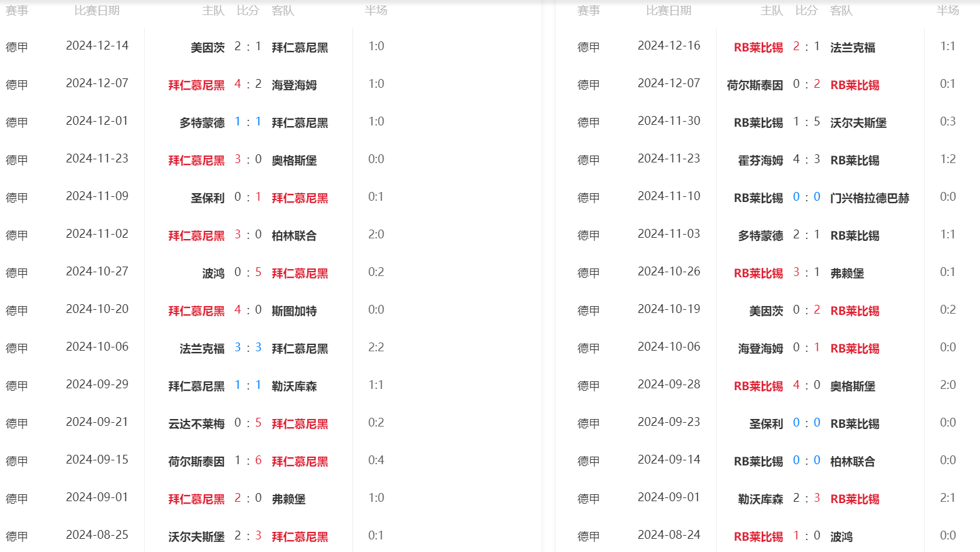Click 弗赖堡 in the 2024-10-26 match
This screenshot has width=980, height=552.
point(847,273)
